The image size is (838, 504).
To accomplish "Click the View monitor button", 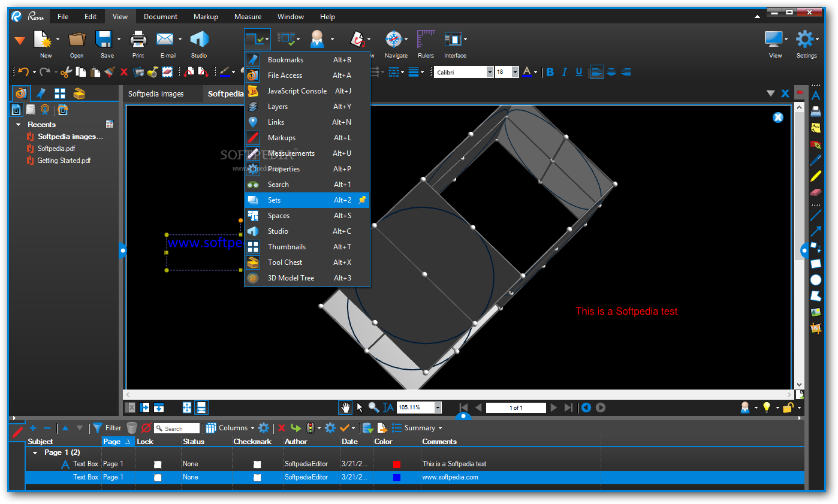I will [775, 43].
